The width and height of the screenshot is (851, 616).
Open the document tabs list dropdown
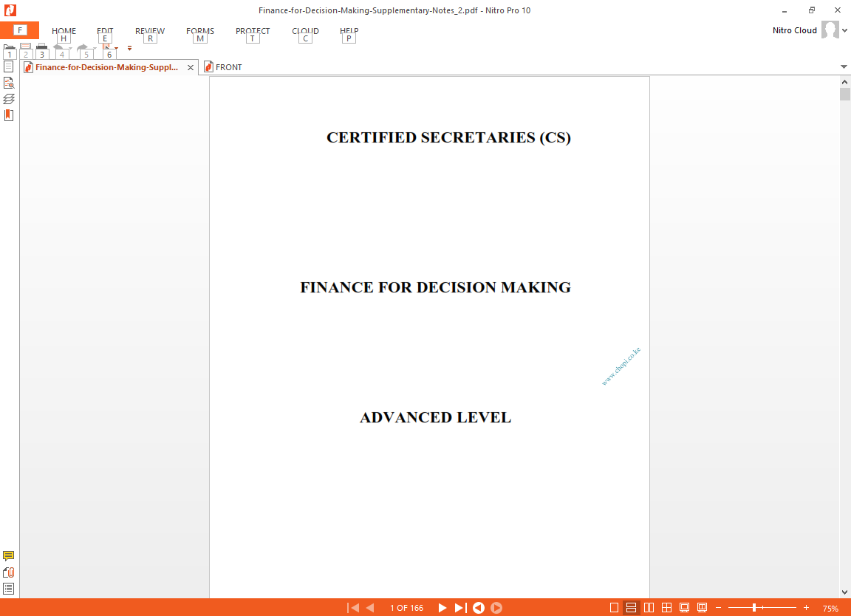[x=844, y=66]
